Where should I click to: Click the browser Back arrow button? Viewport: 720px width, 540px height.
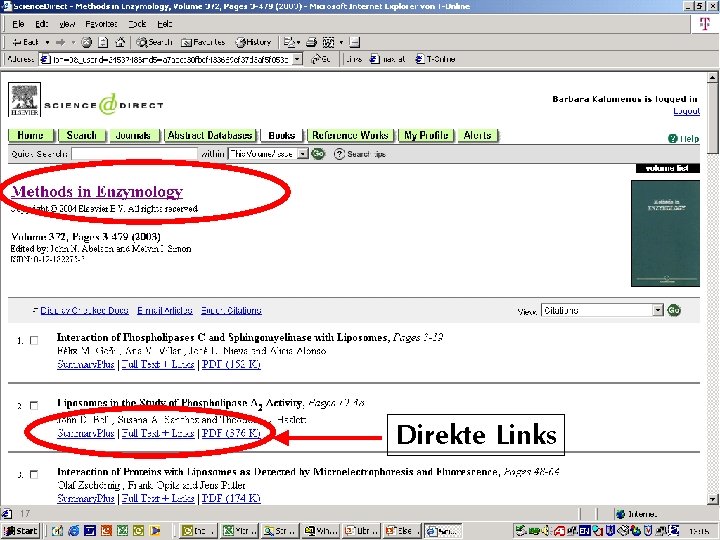25,42
